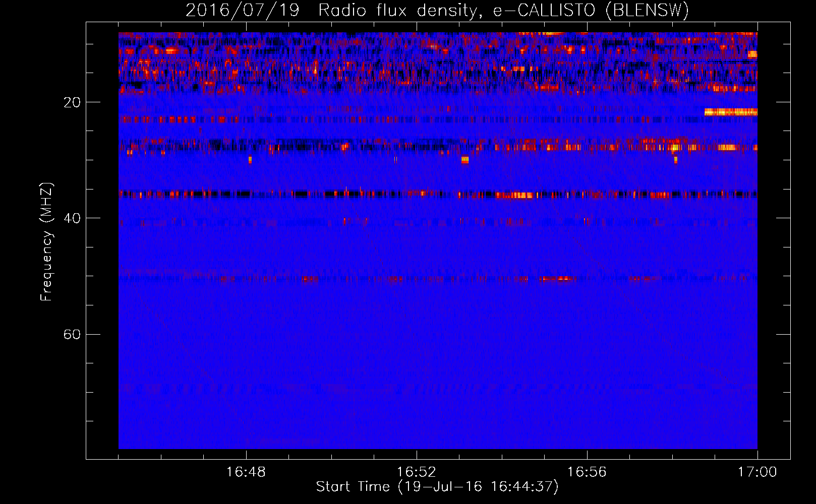Click the '16:48' time tick label
816x504 pixels.
[x=246, y=472]
